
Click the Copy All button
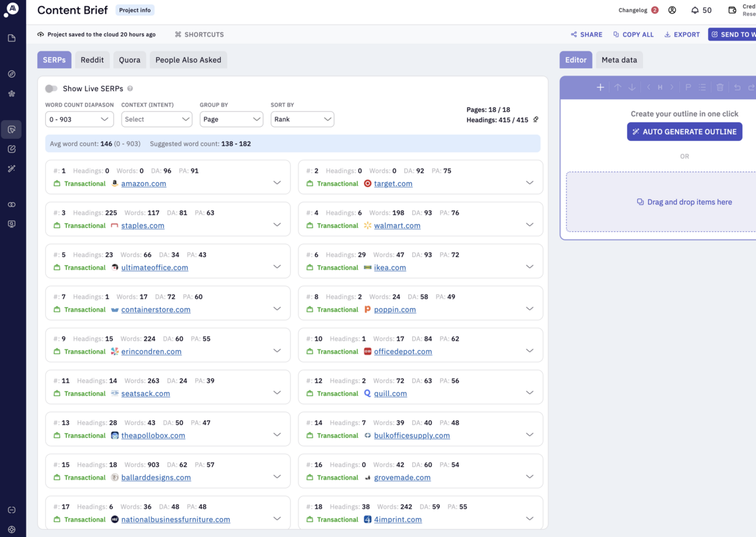pos(633,34)
